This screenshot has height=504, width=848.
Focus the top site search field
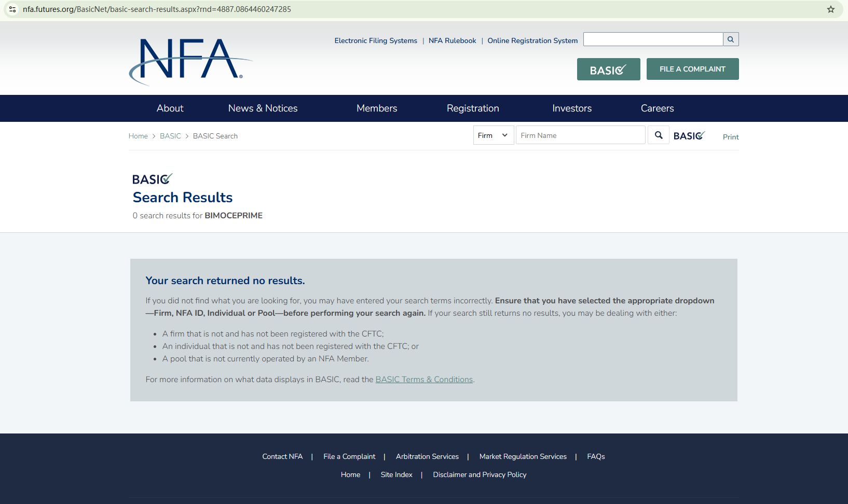coord(653,39)
